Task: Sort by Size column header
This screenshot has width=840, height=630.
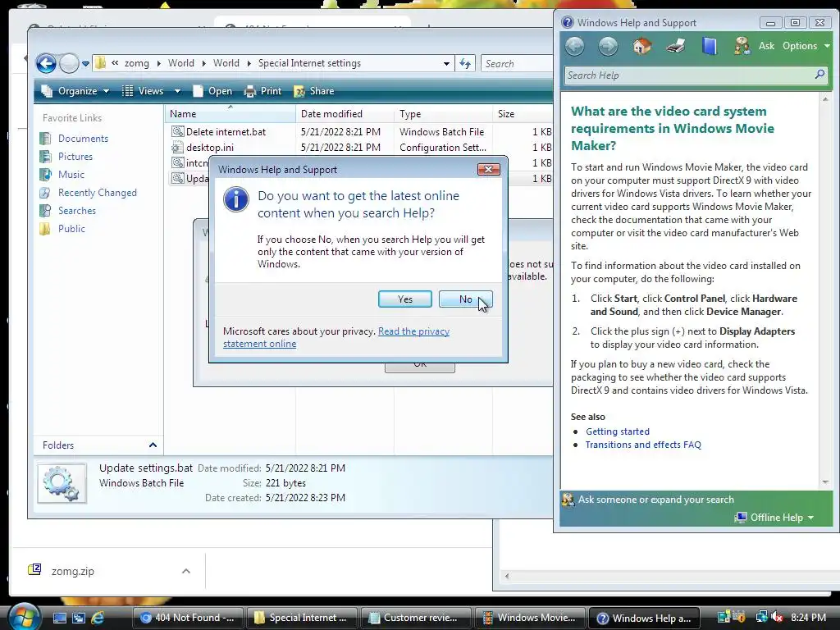Action: [x=523, y=113]
